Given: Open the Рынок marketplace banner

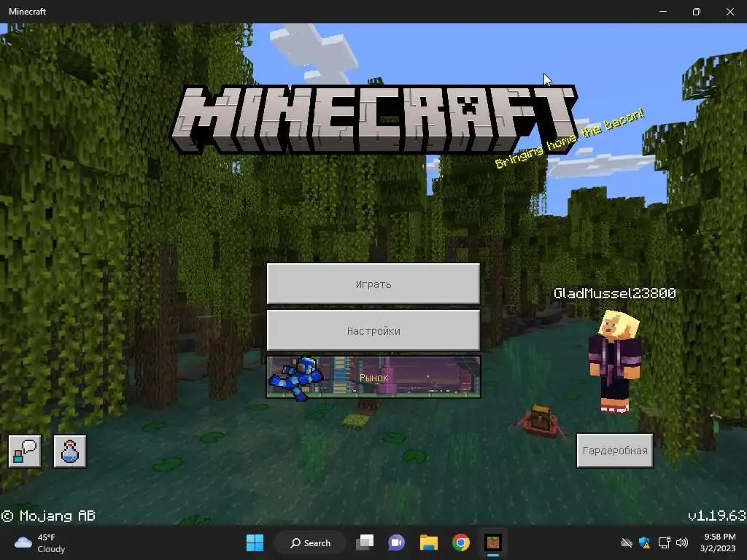Looking at the screenshot, I should coord(373,377).
